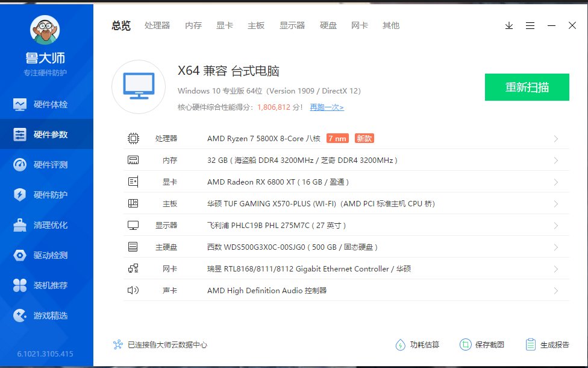Switch to the 其他 tab
588x368 pixels.
pyautogui.click(x=391, y=25)
